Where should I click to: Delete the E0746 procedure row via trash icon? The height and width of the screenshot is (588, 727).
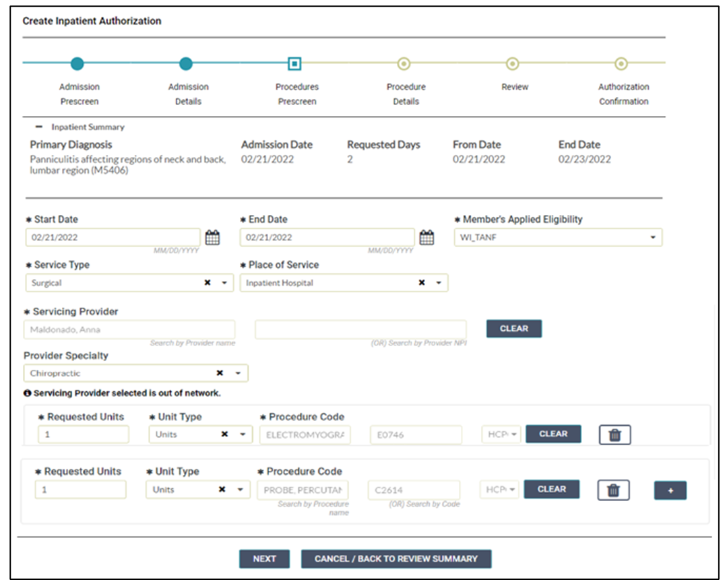pyautogui.click(x=614, y=435)
